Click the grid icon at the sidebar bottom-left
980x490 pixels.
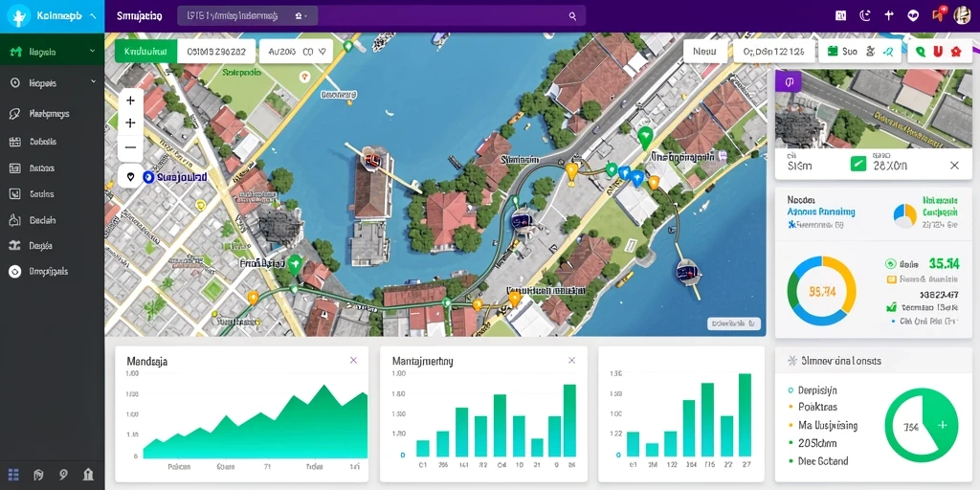[x=13, y=475]
